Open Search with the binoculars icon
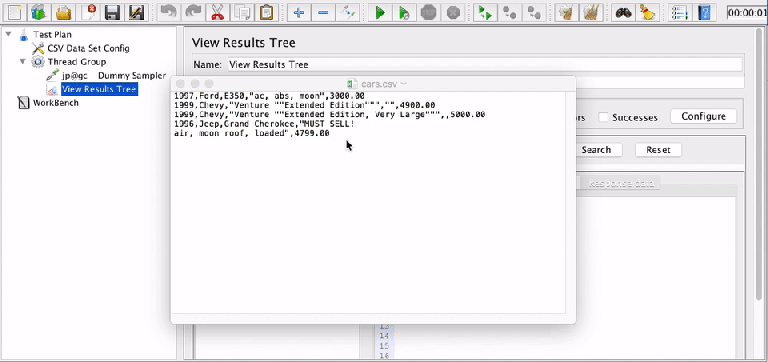Image resolution: width=768 pixels, height=362 pixels. pyautogui.click(x=623, y=12)
